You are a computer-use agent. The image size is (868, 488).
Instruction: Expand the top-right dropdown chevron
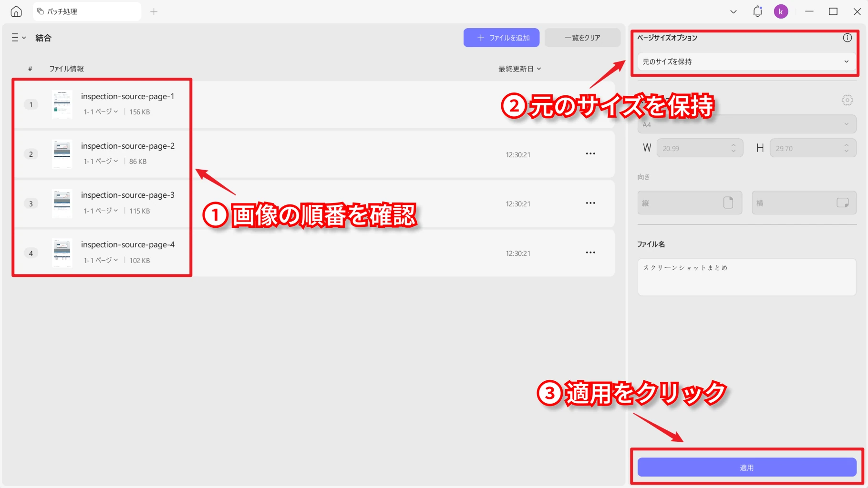point(734,11)
